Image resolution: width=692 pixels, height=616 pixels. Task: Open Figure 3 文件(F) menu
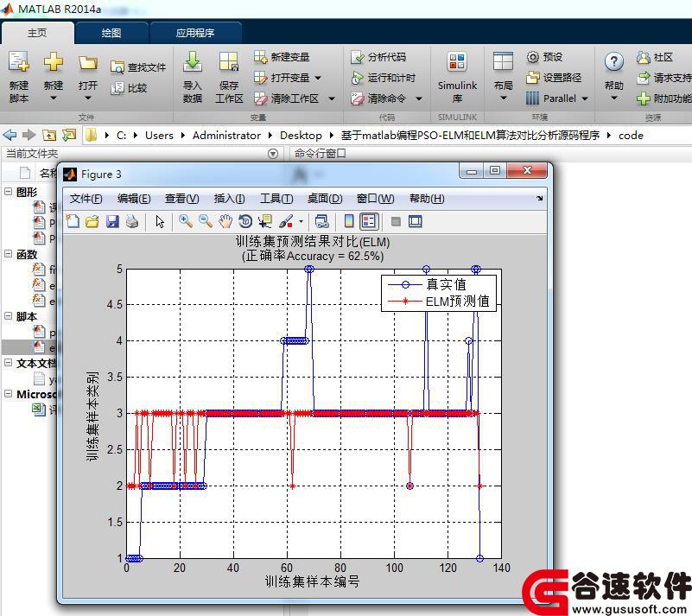click(x=86, y=199)
